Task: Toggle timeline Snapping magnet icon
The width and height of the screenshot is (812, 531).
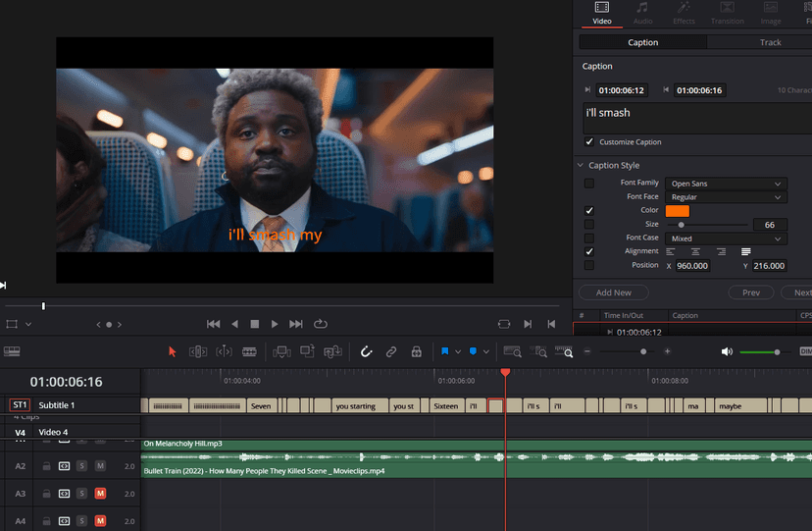Action: [366, 351]
